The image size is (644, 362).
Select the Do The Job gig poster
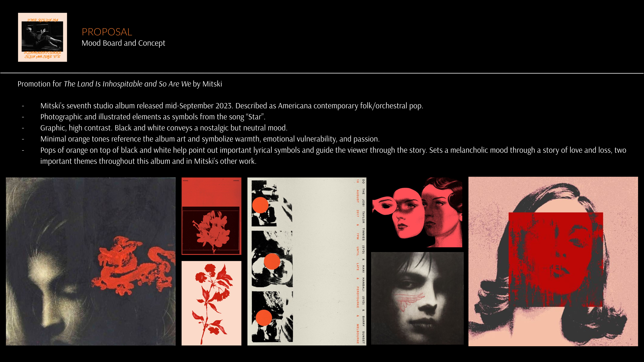point(307,262)
